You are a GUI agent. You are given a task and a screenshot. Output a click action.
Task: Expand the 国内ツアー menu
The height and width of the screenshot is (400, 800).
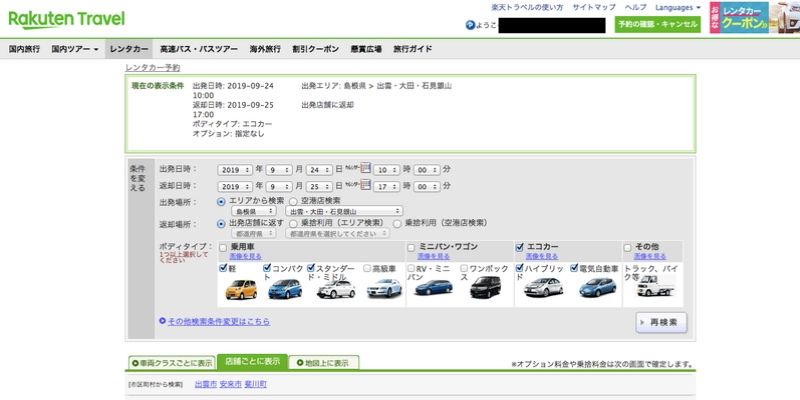(x=75, y=49)
